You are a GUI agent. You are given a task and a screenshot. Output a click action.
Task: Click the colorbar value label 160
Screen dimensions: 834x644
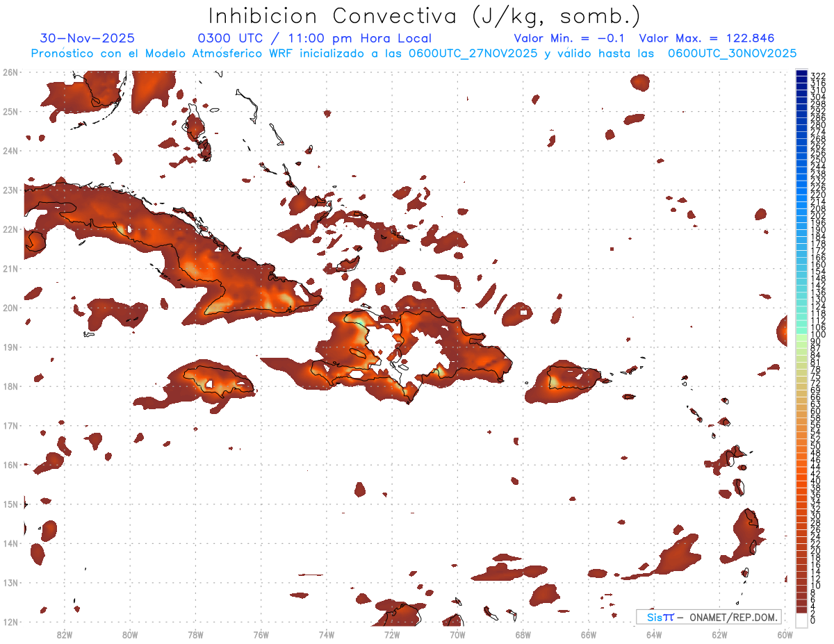coord(818,265)
